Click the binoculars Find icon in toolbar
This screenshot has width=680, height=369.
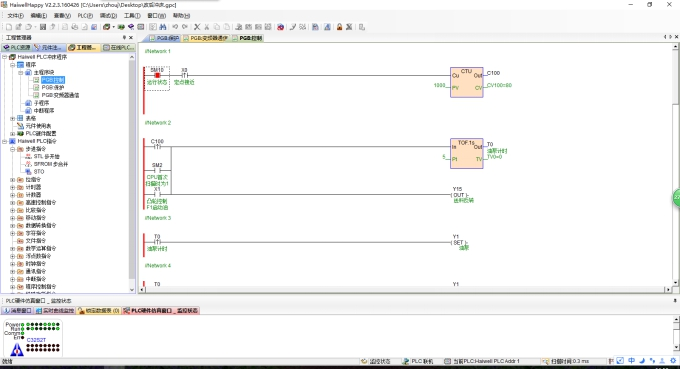[x=163, y=27]
